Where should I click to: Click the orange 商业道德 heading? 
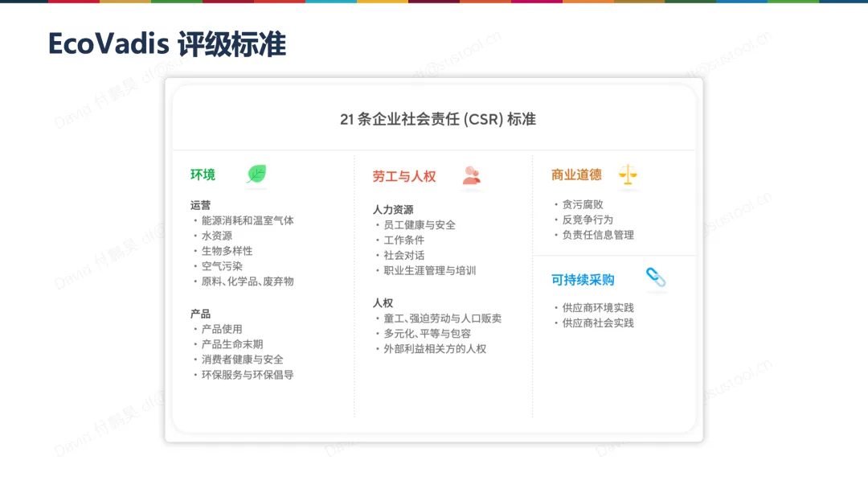(576, 175)
